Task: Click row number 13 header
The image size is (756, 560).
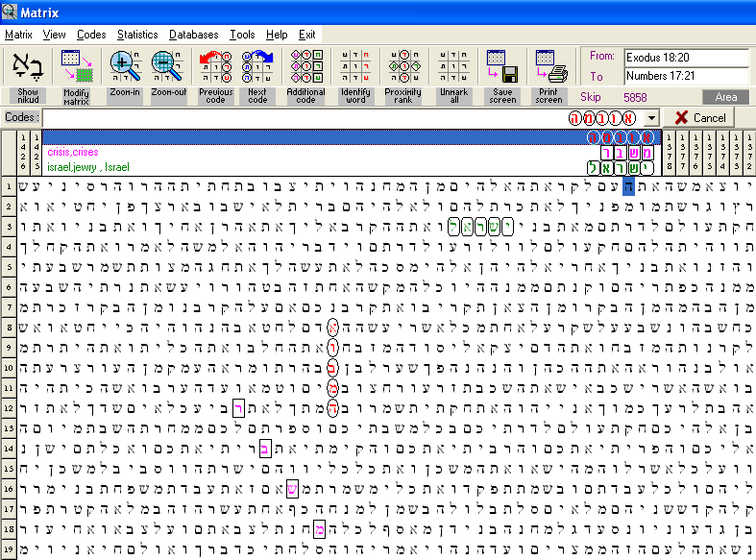Action: [x=9, y=429]
